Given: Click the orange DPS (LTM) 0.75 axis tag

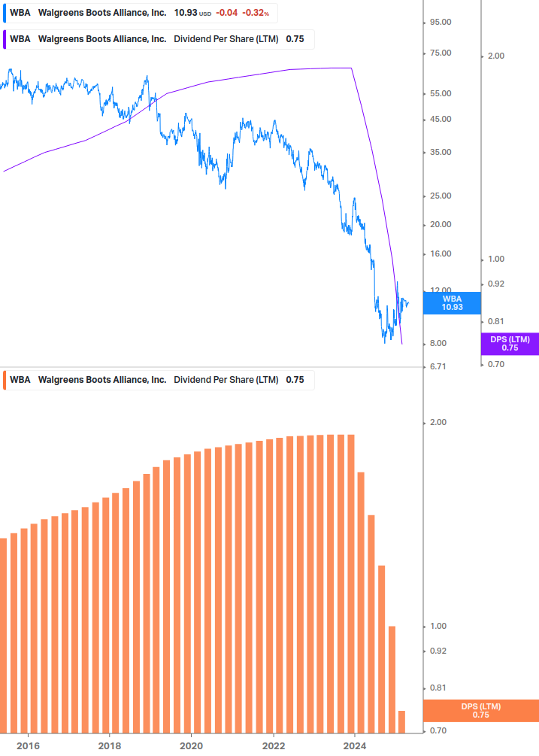Looking at the screenshot, I should coord(480,711).
